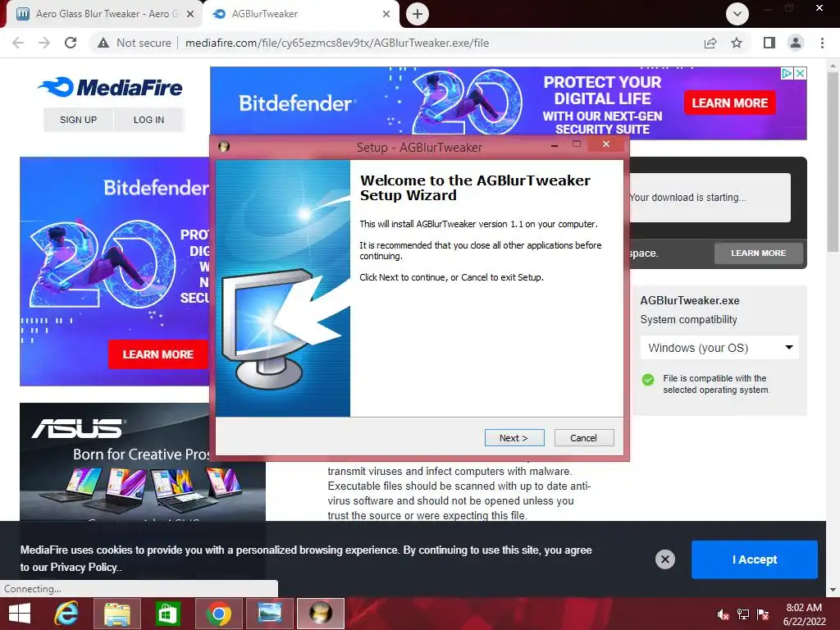
Task: Bookmark this page with the star icon
Action: coord(737,43)
